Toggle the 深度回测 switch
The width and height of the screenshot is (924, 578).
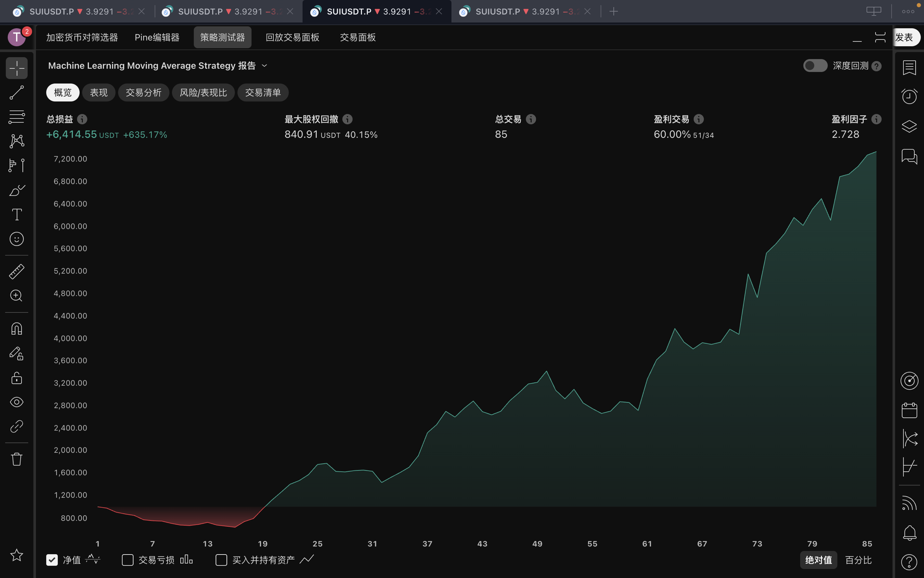pos(815,66)
